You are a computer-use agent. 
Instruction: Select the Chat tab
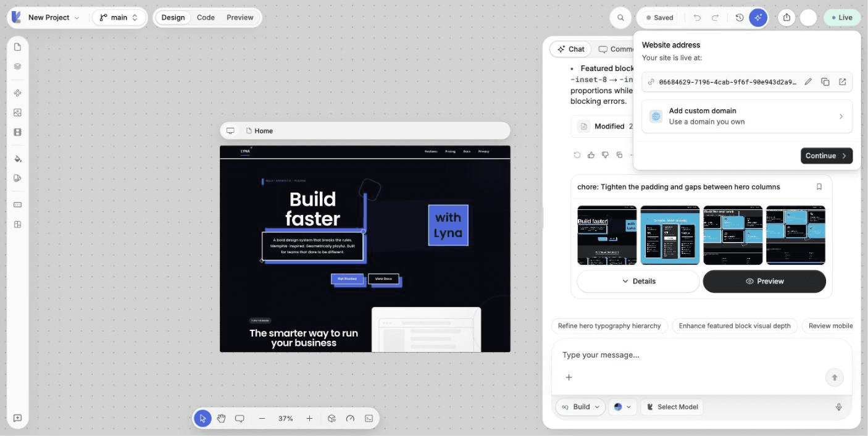click(570, 49)
